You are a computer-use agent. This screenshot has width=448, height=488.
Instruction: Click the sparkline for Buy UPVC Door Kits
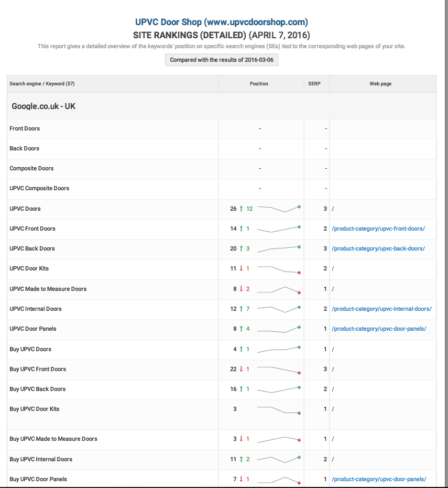pos(279,410)
